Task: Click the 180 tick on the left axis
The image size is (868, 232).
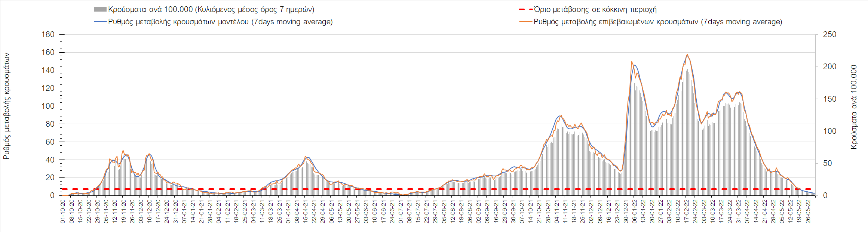Action: (48, 35)
